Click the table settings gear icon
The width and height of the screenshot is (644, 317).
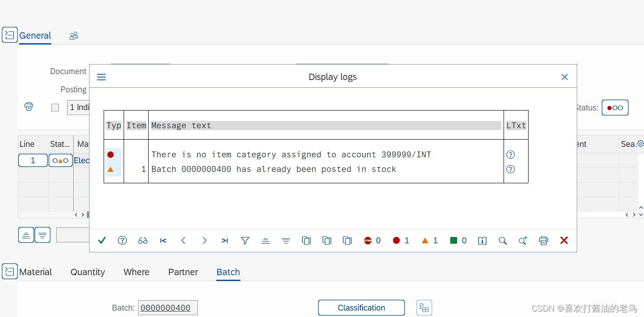click(x=640, y=143)
